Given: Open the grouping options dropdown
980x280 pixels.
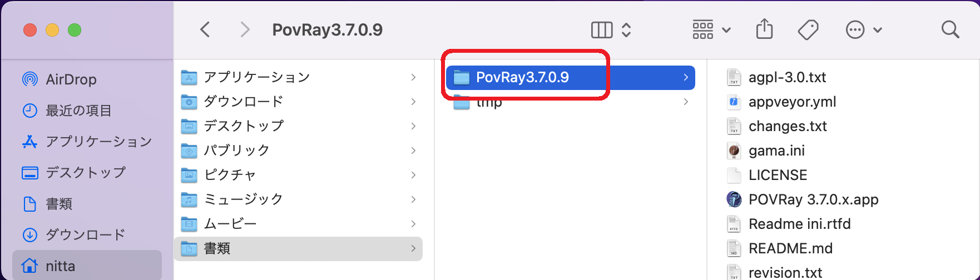Looking at the screenshot, I should [711, 29].
